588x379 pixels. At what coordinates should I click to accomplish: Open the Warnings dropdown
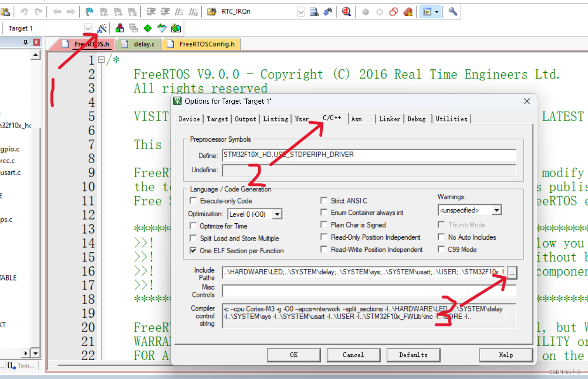point(496,210)
